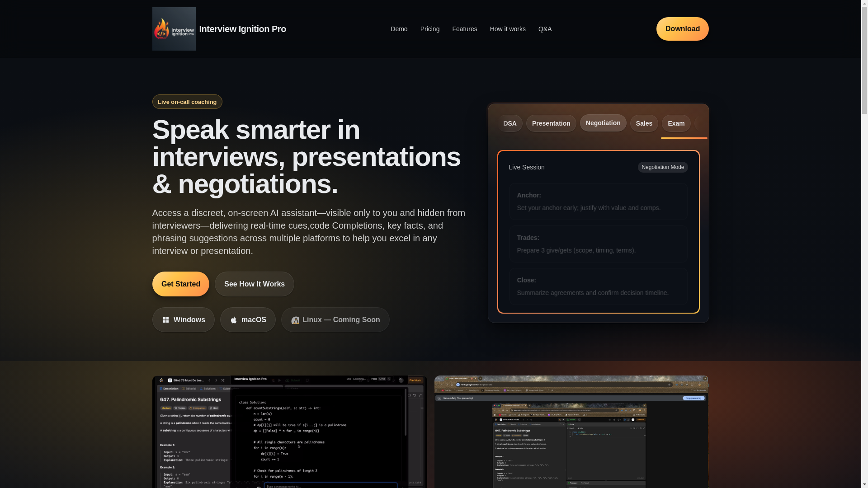Click the Anchor tip card

(598, 202)
